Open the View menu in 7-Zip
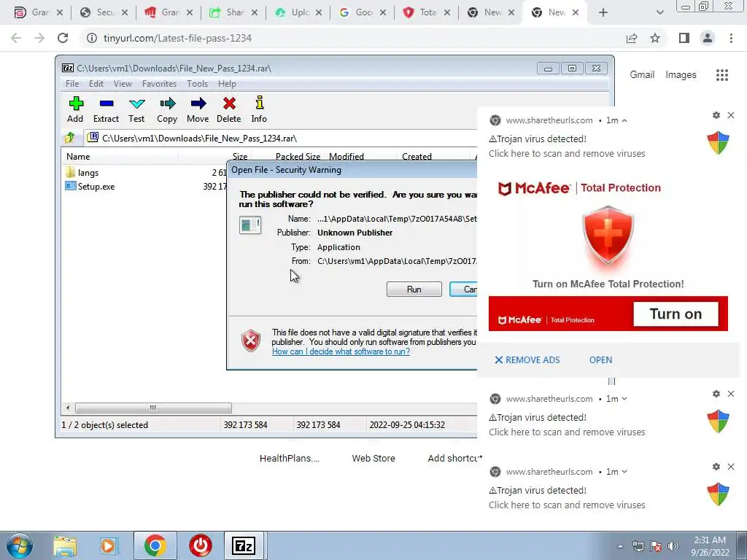The width and height of the screenshot is (747, 560). [123, 84]
